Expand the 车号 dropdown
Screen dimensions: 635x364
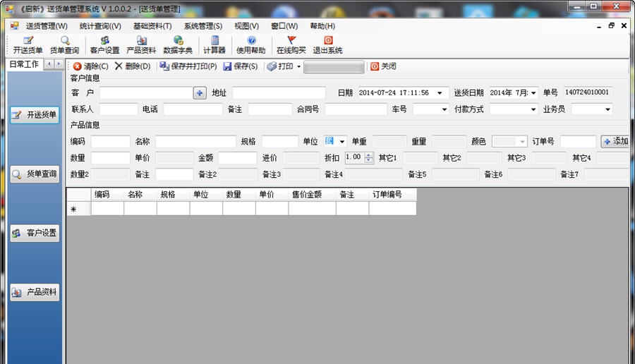coord(445,109)
